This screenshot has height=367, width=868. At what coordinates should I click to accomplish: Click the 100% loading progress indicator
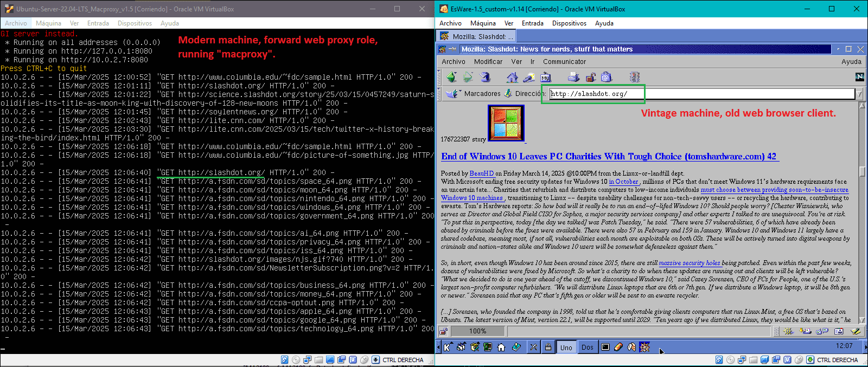(x=477, y=331)
